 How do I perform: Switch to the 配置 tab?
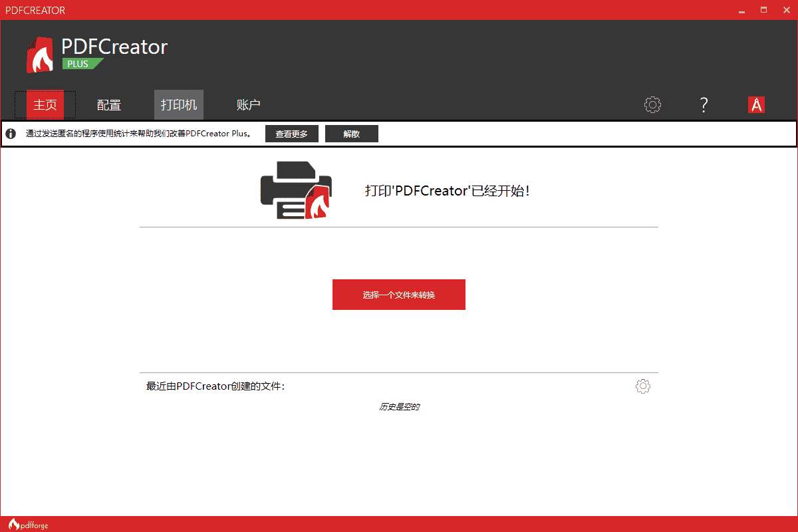click(x=108, y=104)
